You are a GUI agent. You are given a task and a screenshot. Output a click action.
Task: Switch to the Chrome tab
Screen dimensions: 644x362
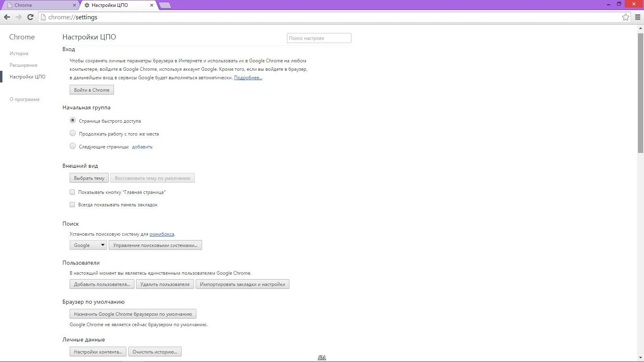point(40,5)
